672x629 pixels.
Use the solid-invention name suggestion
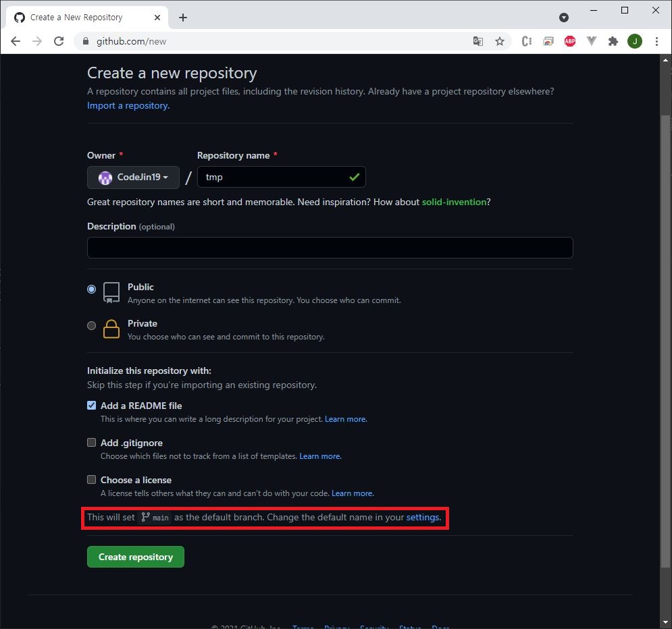[x=454, y=202]
